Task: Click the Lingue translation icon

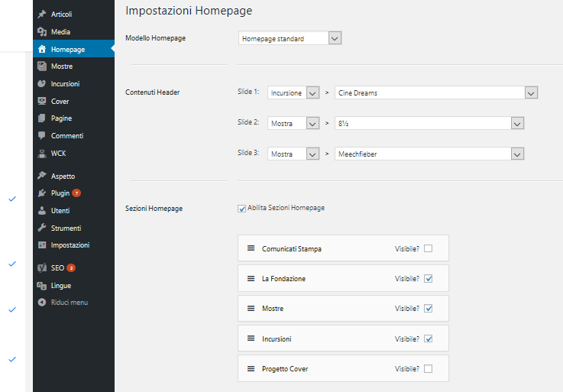Action: tap(42, 286)
